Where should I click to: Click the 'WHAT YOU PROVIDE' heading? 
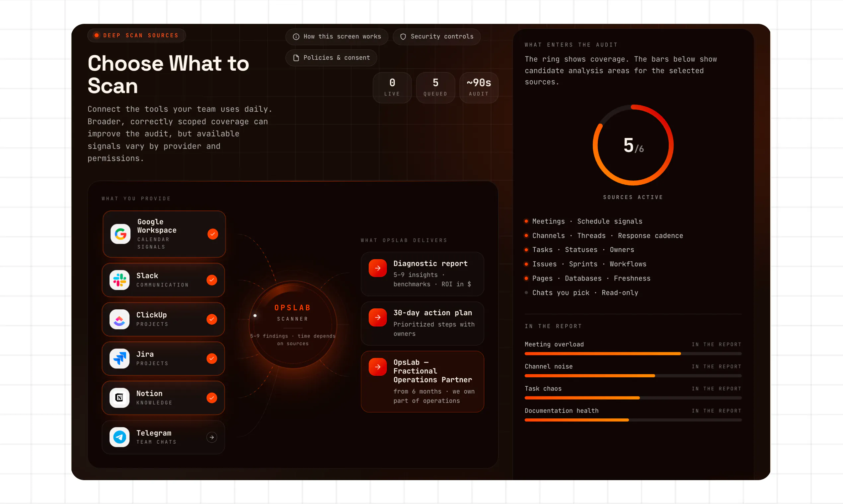coord(136,199)
